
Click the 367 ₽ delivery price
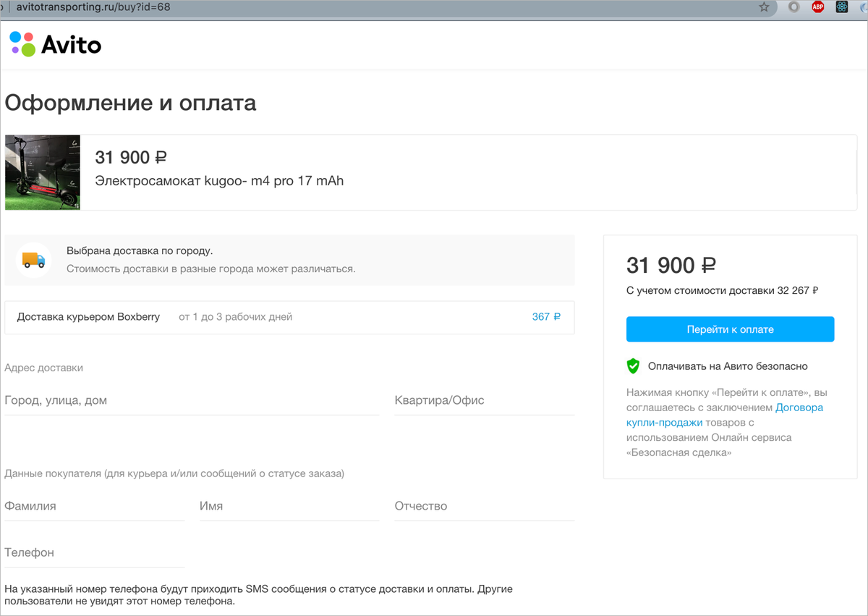tap(546, 317)
